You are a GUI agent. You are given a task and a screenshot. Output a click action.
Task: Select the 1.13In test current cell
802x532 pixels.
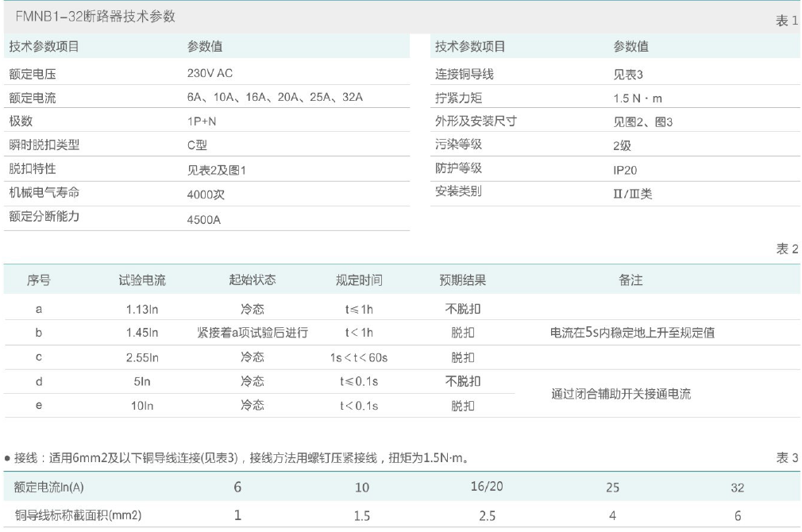[x=142, y=309]
